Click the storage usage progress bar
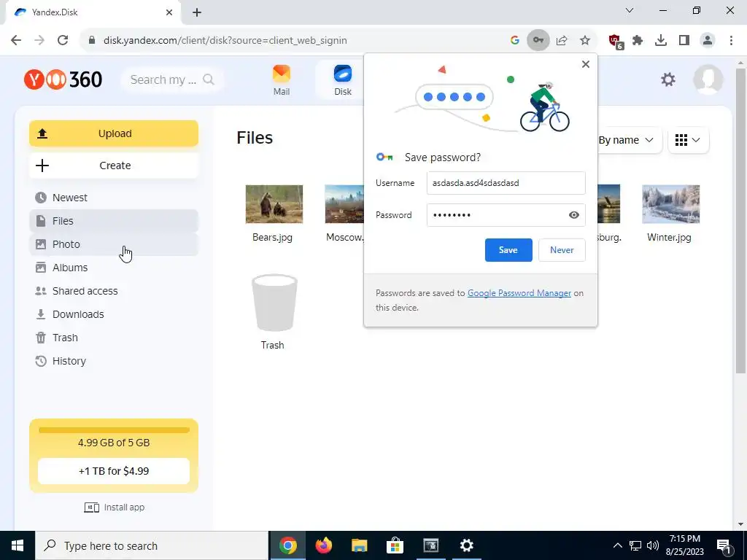 pos(114,430)
